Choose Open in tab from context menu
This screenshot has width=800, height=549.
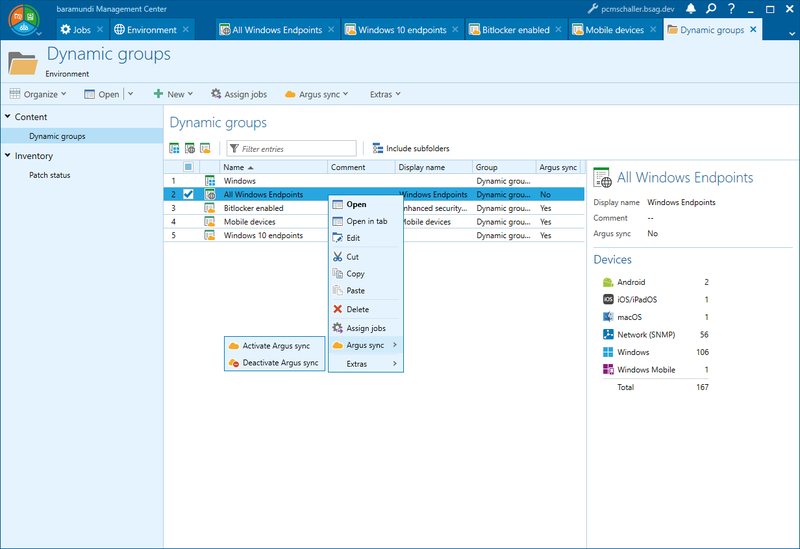point(365,221)
